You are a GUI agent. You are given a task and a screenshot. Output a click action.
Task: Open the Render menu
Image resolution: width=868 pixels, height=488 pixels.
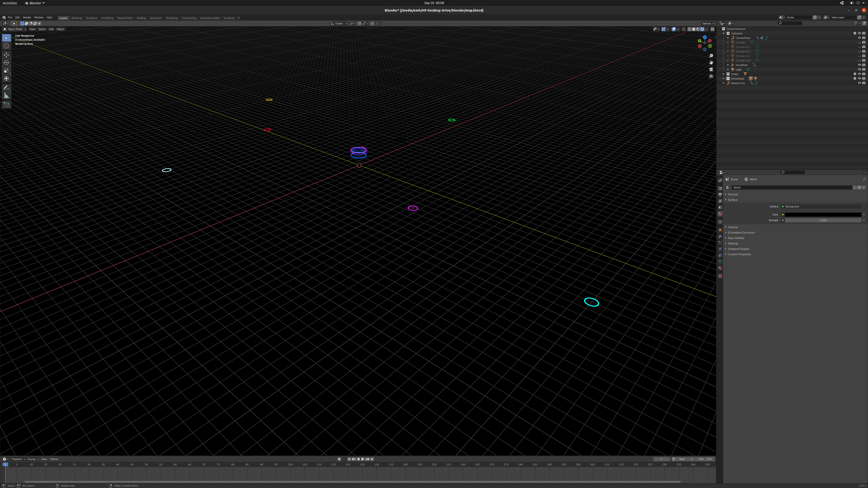27,18
